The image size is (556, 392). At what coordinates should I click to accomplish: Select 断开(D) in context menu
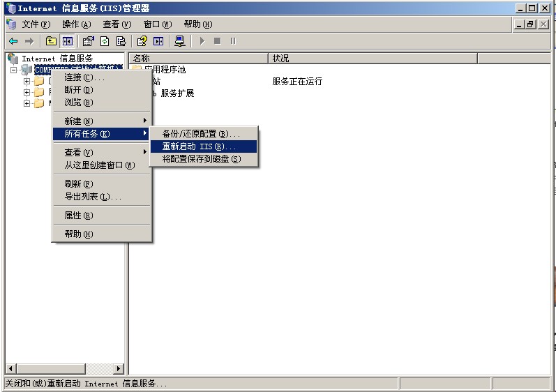tap(101, 90)
